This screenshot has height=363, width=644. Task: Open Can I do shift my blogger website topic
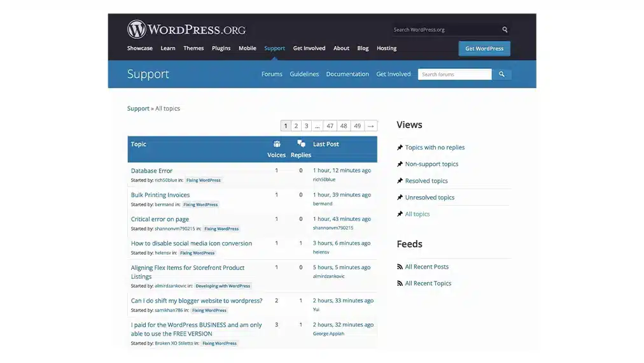tap(197, 301)
